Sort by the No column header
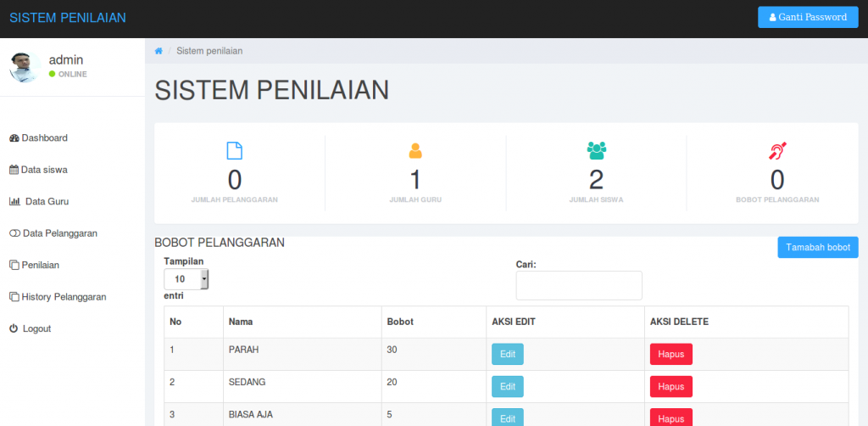The image size is (868, 426). coord(194,322)
